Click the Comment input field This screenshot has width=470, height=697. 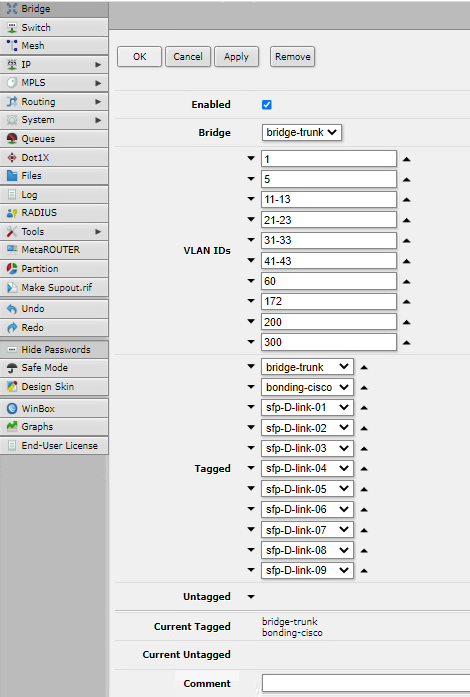point(366,683)
